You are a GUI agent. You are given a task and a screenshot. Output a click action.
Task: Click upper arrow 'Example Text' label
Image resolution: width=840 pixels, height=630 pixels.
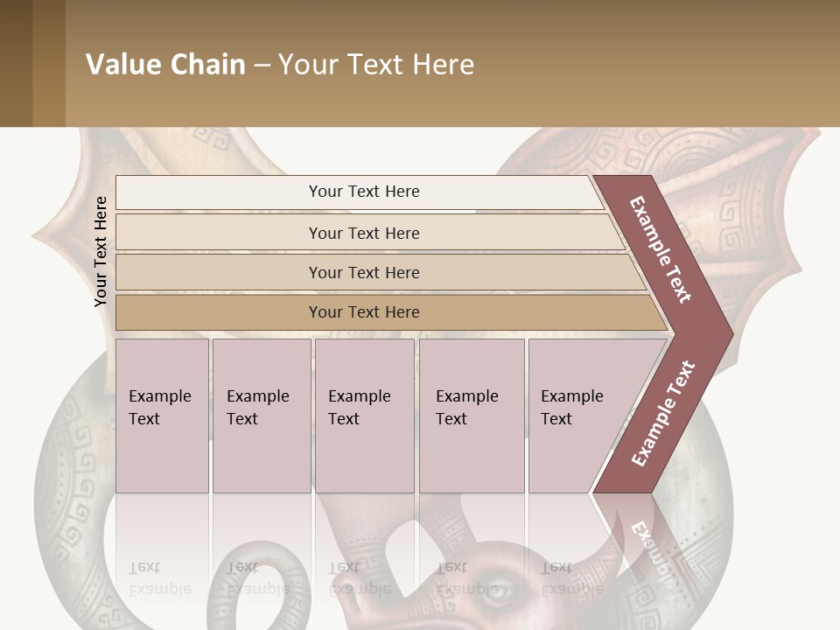click(x=660, y=249)
